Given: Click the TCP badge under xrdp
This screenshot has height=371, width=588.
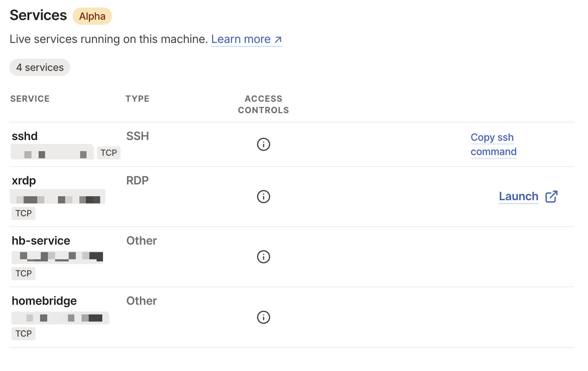Looking at the screenshot, I should pyautogui.click(x=24, y=213).
